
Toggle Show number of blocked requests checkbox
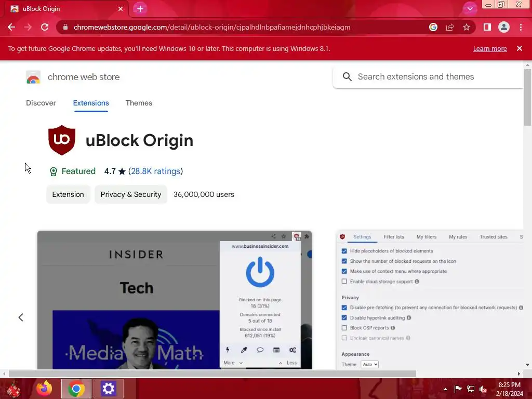(x=344, y=261)
